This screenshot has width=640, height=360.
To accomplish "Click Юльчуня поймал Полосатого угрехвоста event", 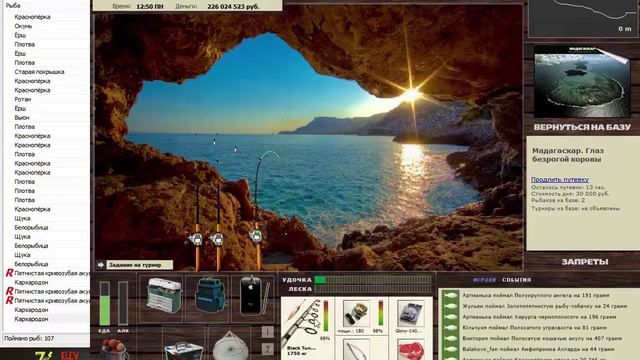I will pos(534,328).
